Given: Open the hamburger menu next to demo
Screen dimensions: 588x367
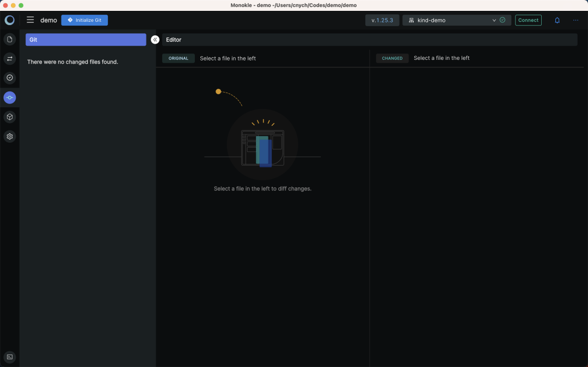Looking at the screenshot, I should coord(30,20).
